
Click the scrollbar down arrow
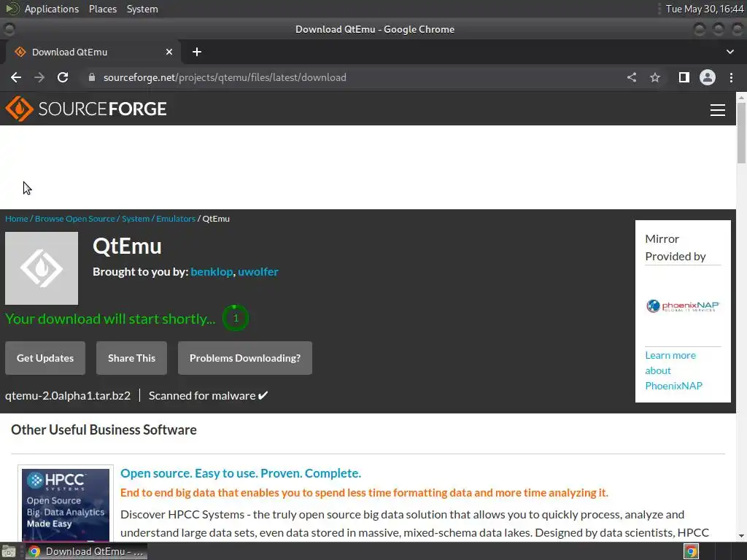(x=741, y=536)
